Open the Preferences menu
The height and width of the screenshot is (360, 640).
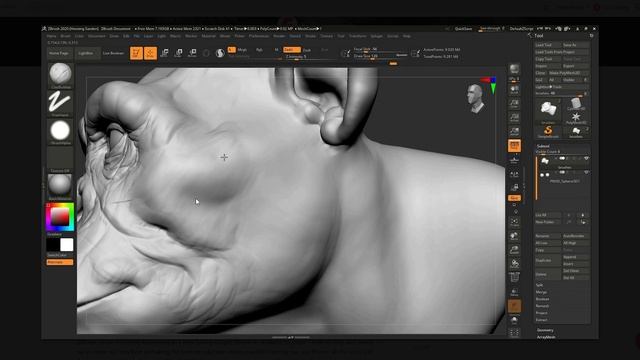pyautogui.click(x=259, y=36)
